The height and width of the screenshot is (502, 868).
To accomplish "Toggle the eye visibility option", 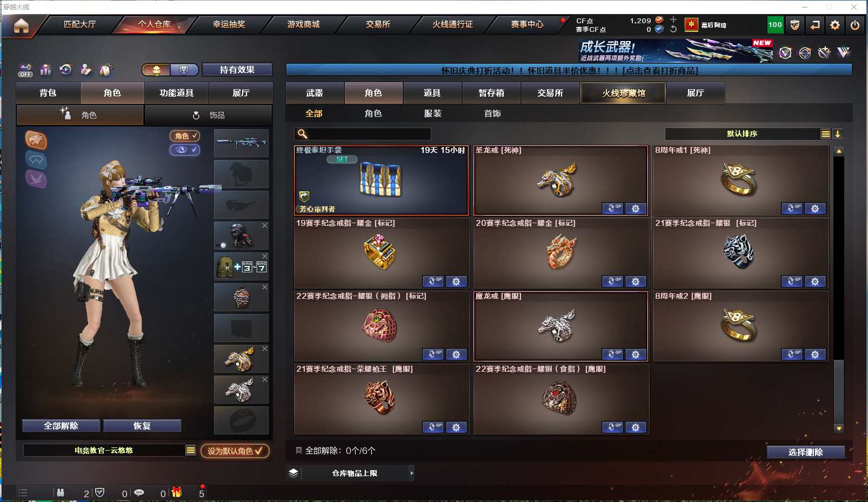I will 185,150.
